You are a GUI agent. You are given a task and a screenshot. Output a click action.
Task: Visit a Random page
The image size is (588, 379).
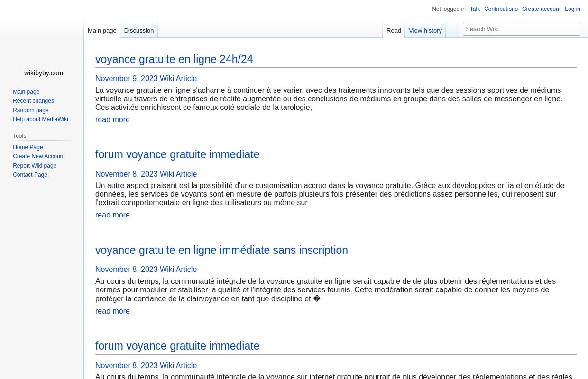[30, 110]
